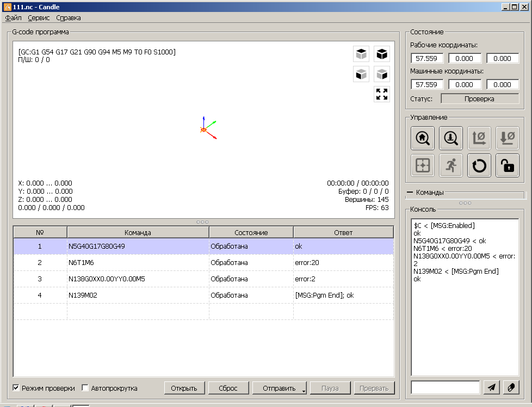532x407 pixels.
Task: Zero the Z work coordinate
Action: tap(508, 138)
